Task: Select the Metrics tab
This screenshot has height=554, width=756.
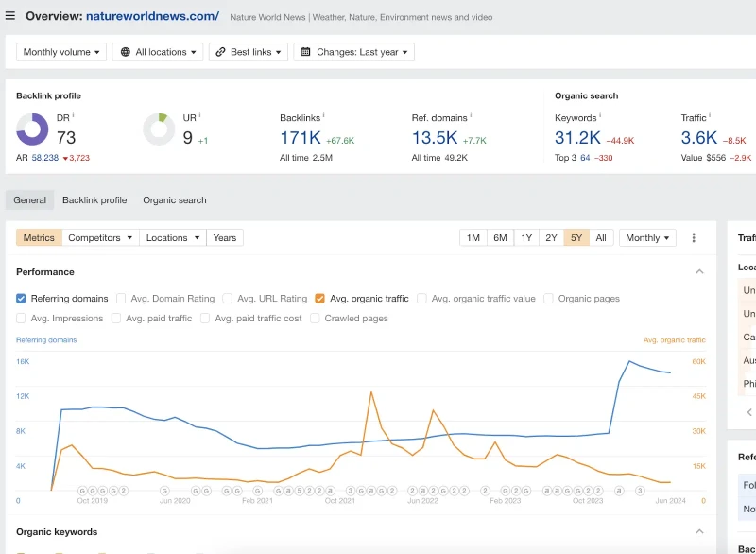Action: click(x=39, y=237)
